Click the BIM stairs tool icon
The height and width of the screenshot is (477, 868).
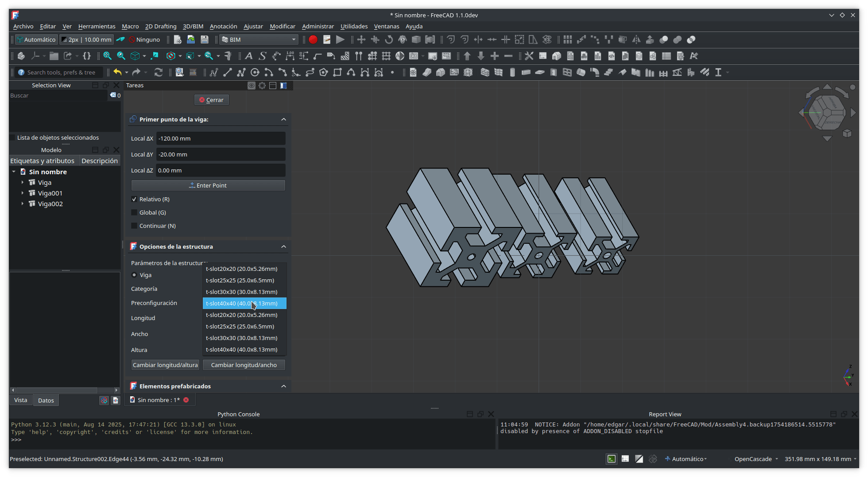(608, 73)
